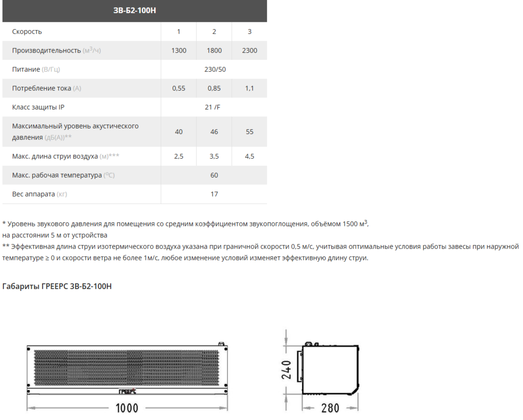Select the Макс. длина струи воздуха label
The width and height of the screenshot is (523, 420).
pos(66,156)
